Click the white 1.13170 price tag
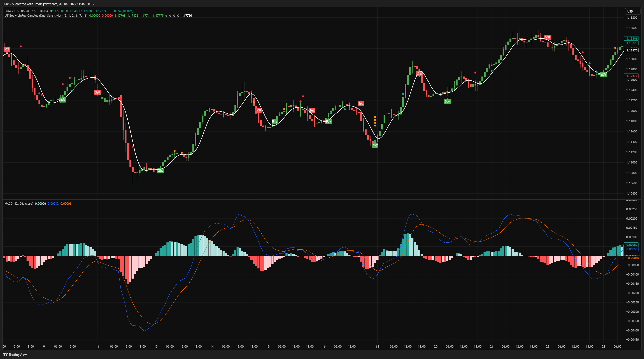The image size is (644, 359). (631, 50)
